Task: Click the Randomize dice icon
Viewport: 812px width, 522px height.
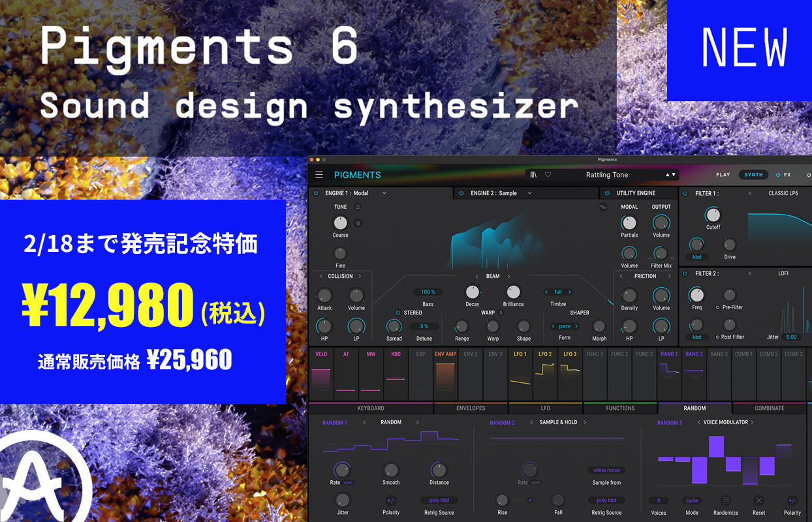Action: click(725, 500)
